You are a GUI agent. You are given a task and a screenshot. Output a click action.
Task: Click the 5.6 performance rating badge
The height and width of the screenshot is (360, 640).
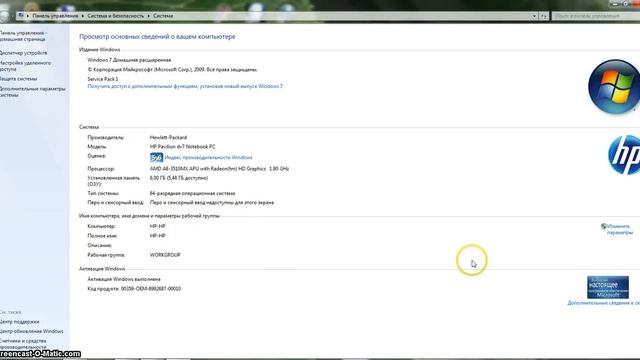[x=156, y=158]
